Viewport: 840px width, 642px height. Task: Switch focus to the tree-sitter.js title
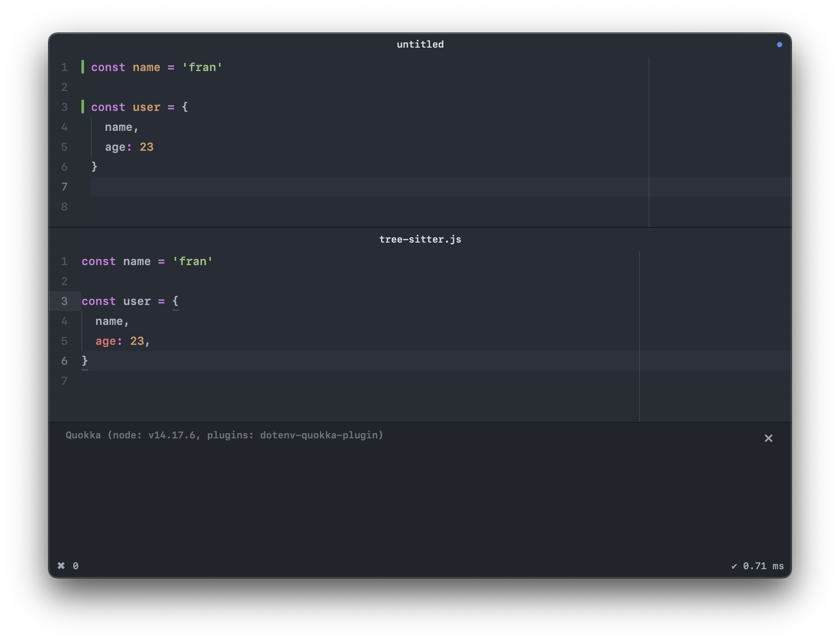point(420,239)
